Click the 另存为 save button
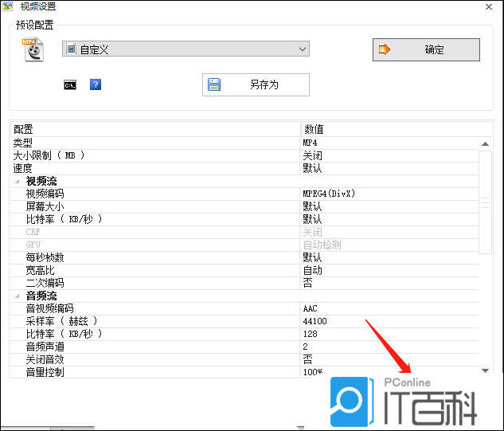The image size is (504, 431). pyautogui.click(x=256, y=84)
